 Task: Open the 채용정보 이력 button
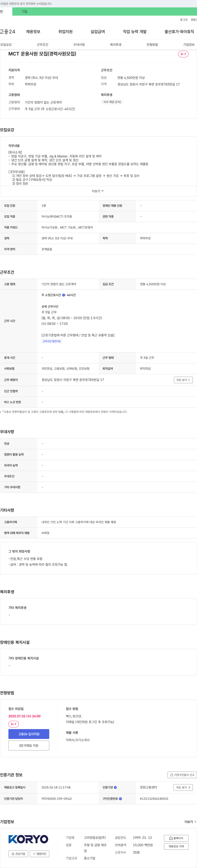point(176,846)
